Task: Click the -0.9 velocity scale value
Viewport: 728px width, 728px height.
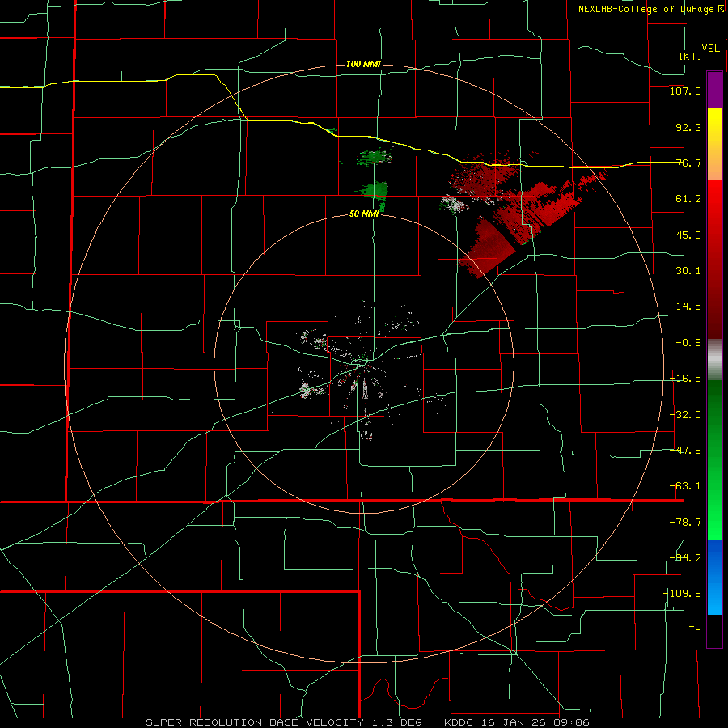Action: click(x=688, y=343)
